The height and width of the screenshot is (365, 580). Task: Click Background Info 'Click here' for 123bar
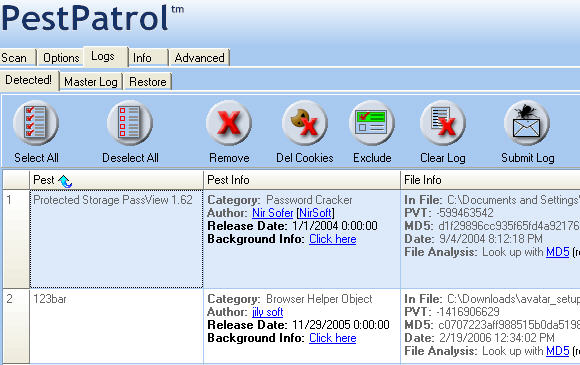(x=333, y=338)
